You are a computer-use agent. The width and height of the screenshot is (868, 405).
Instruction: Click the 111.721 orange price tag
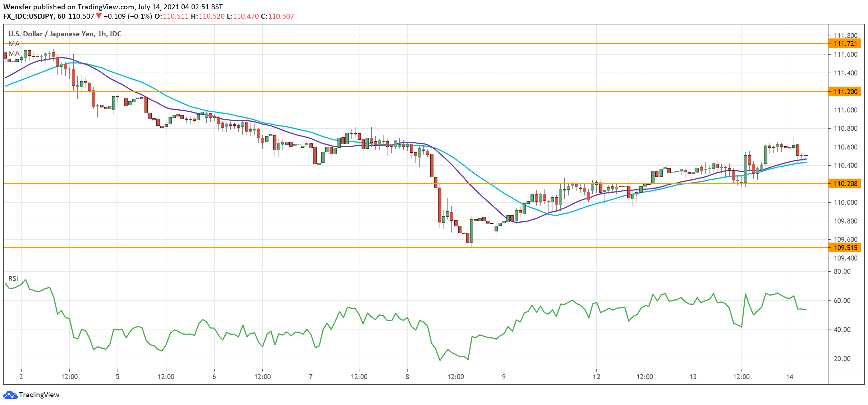click(845, 44)
